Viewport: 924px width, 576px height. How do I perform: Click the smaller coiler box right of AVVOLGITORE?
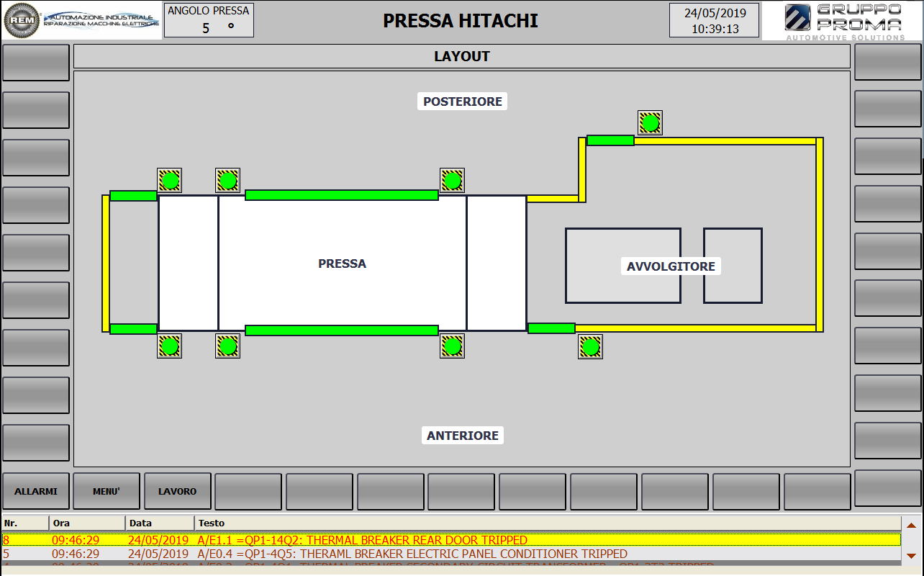pos(733,266)
